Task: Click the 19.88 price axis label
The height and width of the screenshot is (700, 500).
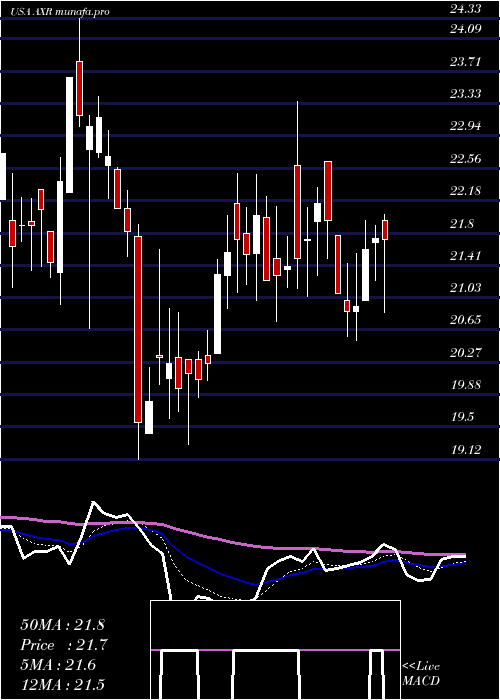Action: (x=467, y=385)
